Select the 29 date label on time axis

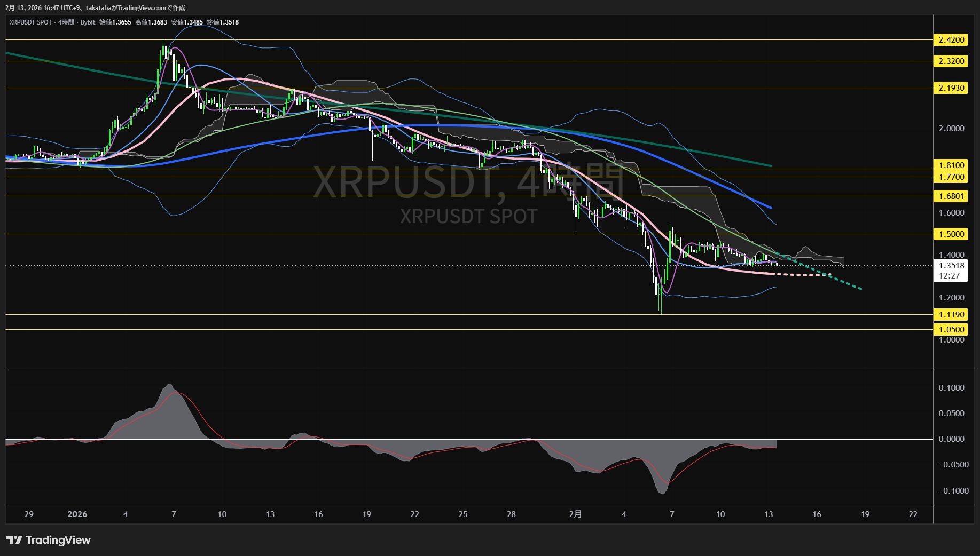[29, 514]
